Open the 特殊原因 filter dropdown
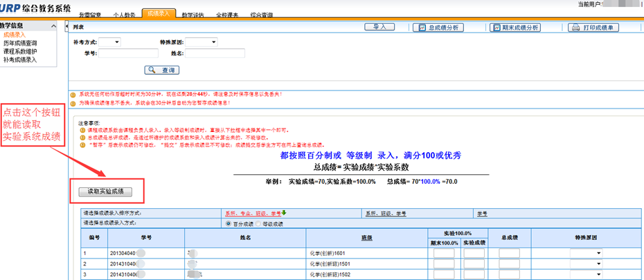644x280 pixels. coord(202,42)
